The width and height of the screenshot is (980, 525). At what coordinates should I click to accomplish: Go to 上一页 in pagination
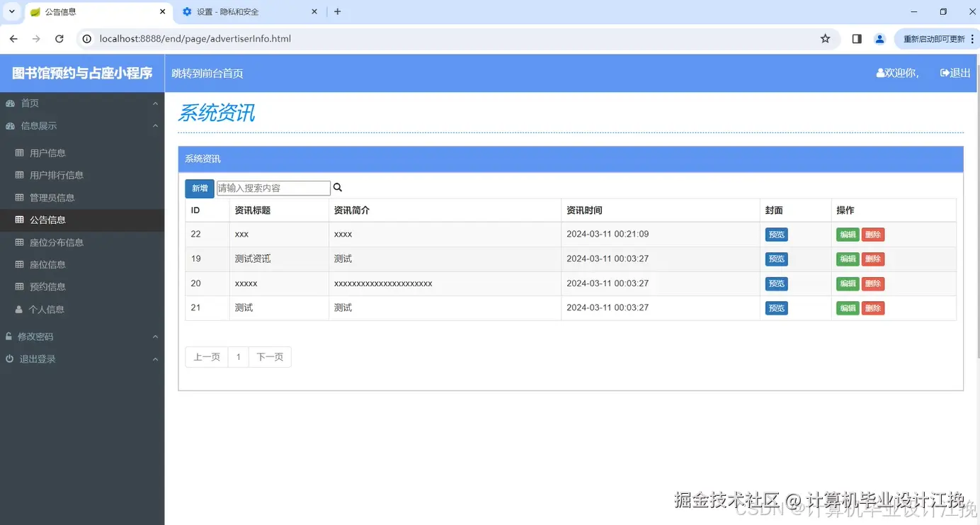207,357
